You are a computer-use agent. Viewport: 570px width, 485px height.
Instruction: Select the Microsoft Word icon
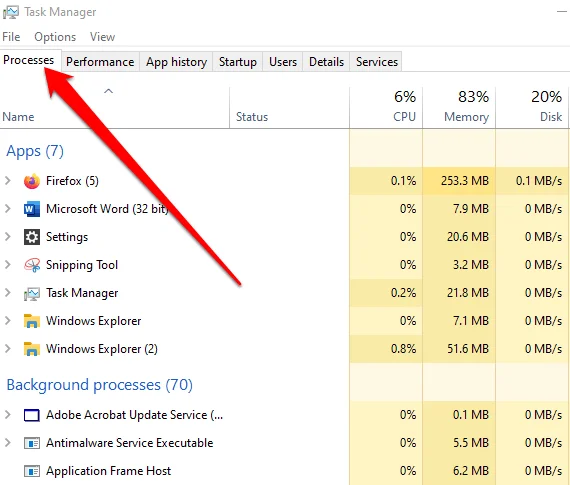pyautogui.click(x=32, y=209)
